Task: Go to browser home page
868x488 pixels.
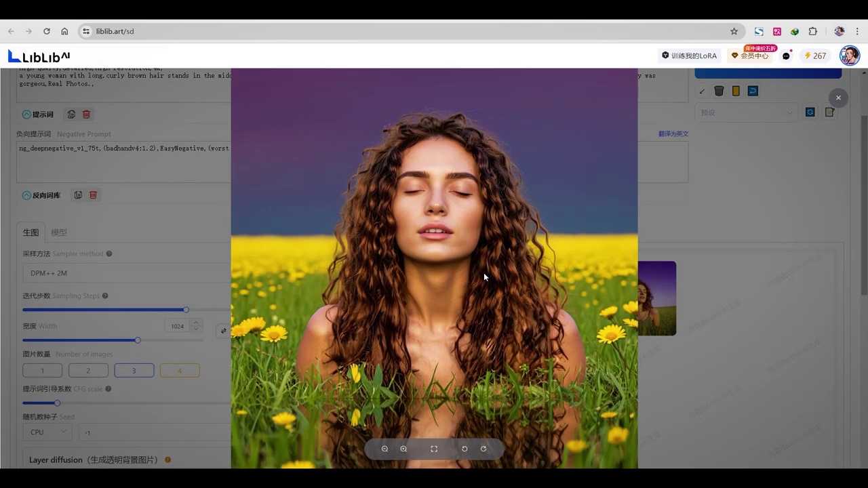Action: click(64, 31)
